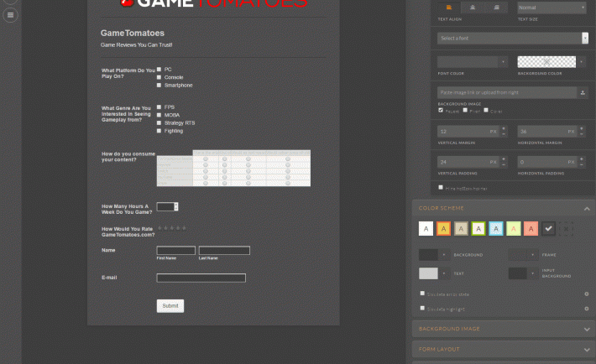This screenshot has height=364, width=596.
Task: Click the light gray Text color swatch
Action: pyautogui.click(x=428, y=273)
